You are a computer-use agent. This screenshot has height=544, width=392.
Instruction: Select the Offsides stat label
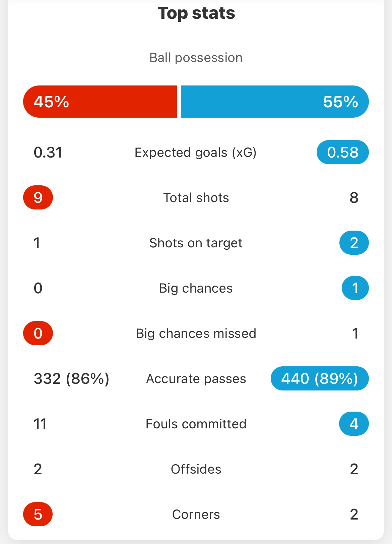tap(196, 469)
